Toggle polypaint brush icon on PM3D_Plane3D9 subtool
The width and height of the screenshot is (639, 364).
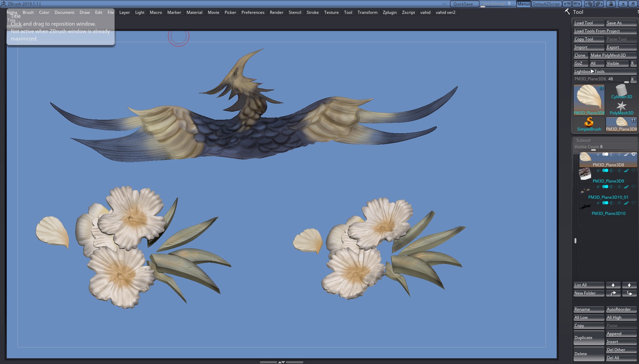pos(626,171)
